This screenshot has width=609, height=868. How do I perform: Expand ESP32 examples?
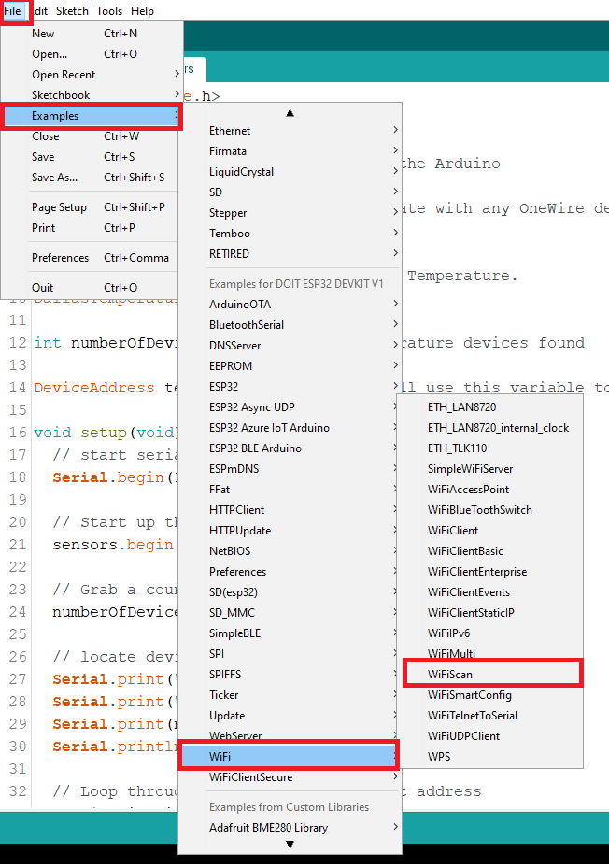click(x=290, y=387)
